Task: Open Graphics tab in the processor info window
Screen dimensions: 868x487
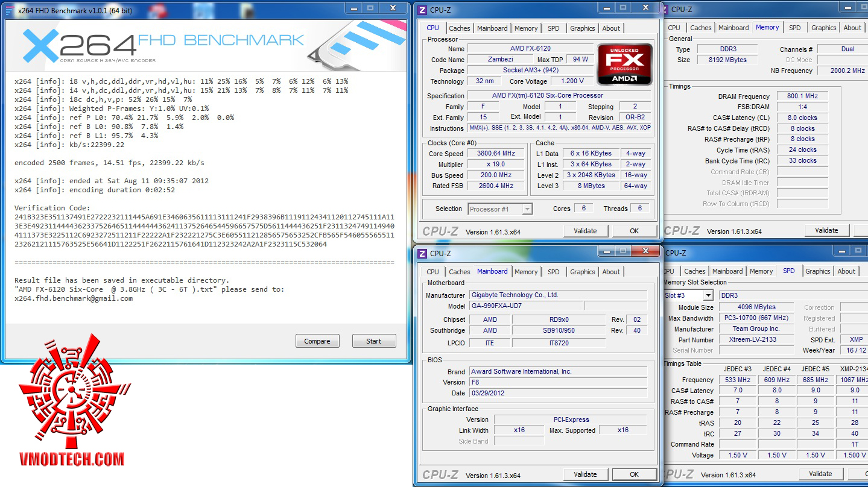Action: click(x=583, y=28)
